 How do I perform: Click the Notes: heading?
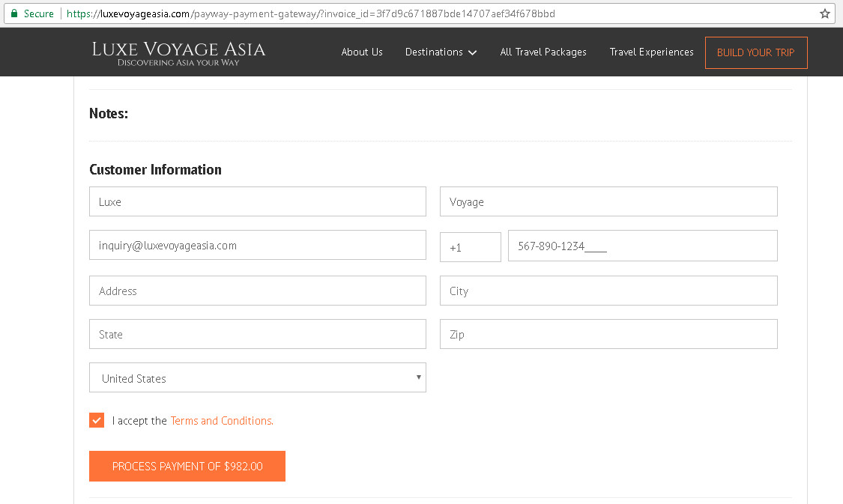tap(109, 113)
